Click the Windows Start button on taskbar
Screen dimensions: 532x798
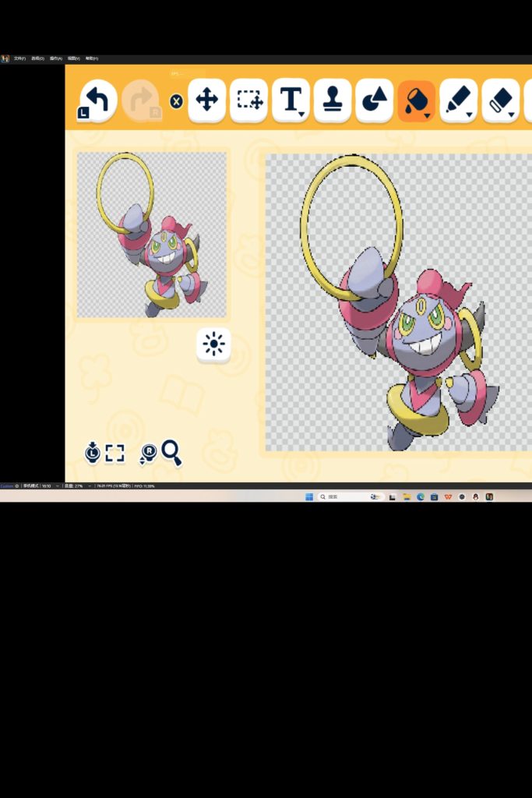click(x=308, y=496)
